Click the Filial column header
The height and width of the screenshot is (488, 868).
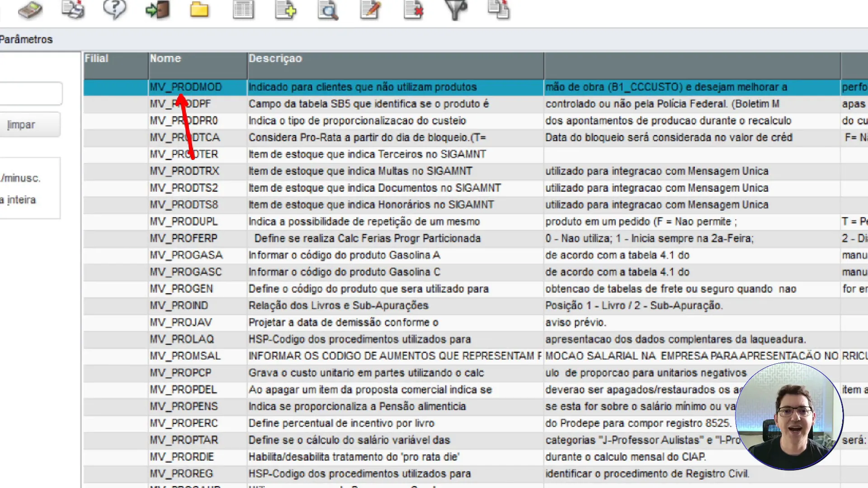point(96,58)
